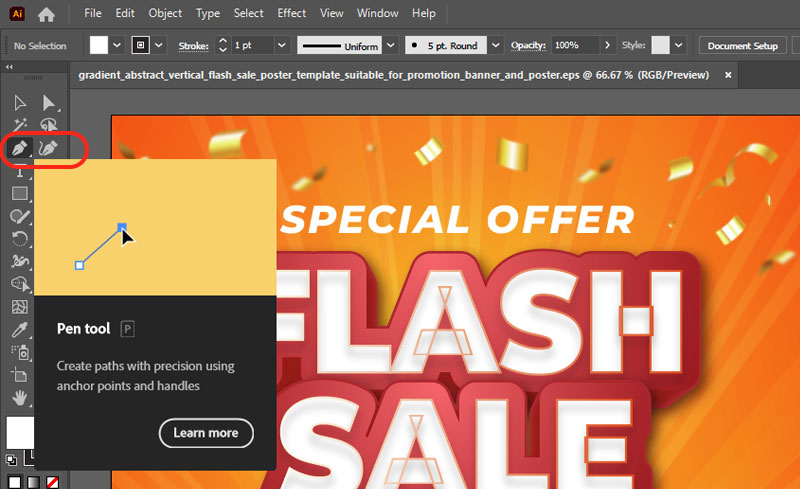Select the Eyedropper tool
The width and height of the screenshot is (800, 489).
point(19,330)
